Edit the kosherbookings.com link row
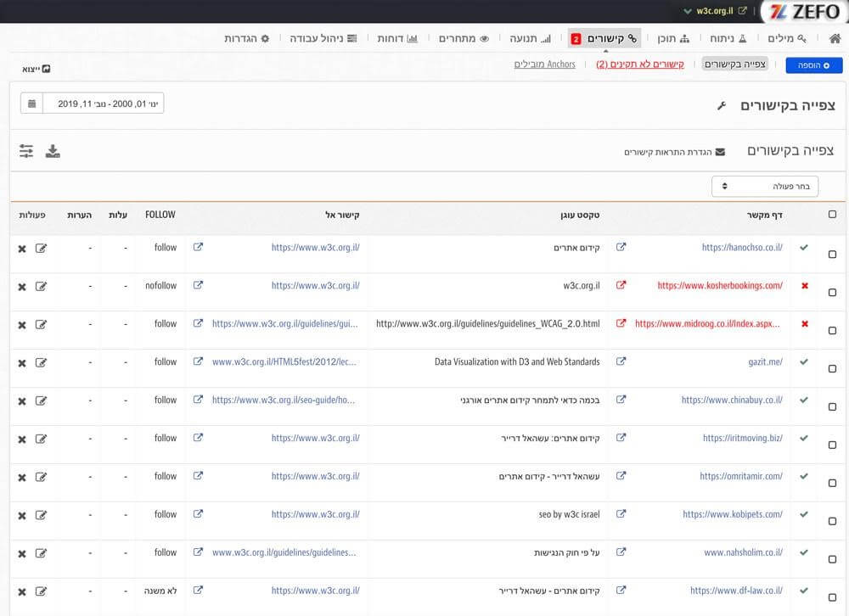849x616 pixels. [41, 286]
